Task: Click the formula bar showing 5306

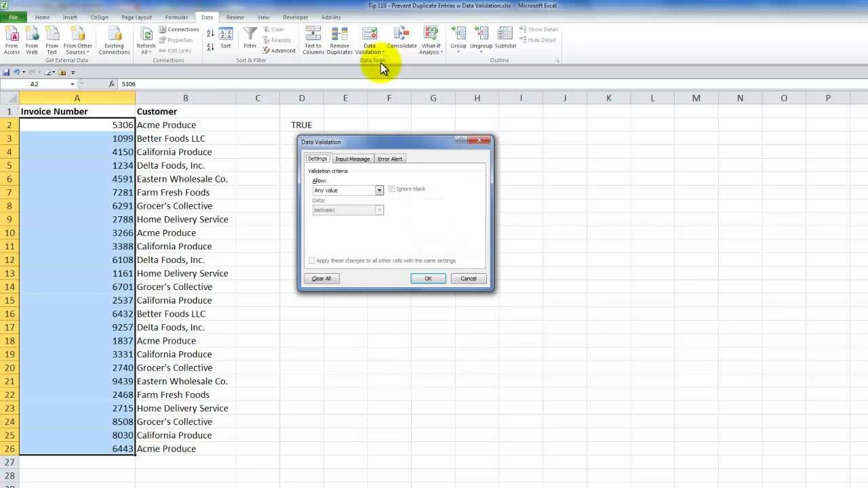Action: pos(492,84)
